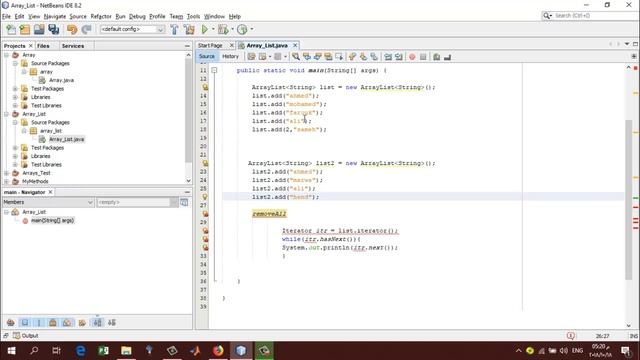The image size is (640, 360).
Task: Click the Profile Project toolbar icon
Action: [x=242, y=29]
